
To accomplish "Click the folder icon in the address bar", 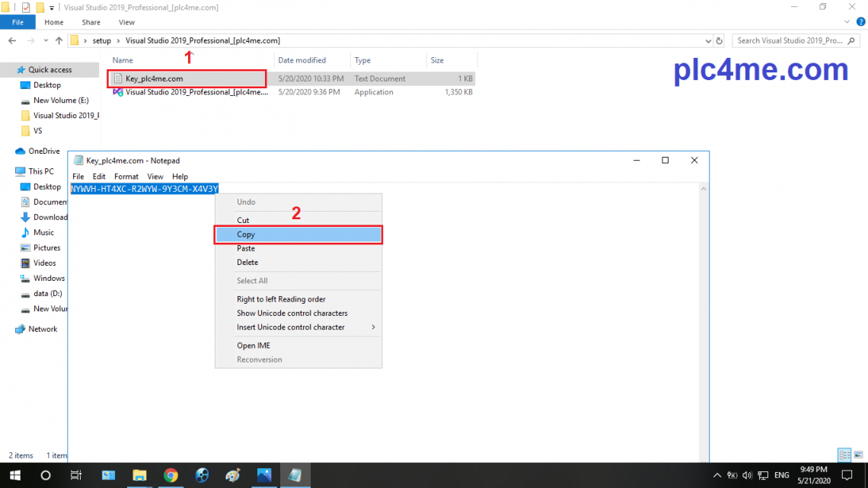I will pos(75,40).
